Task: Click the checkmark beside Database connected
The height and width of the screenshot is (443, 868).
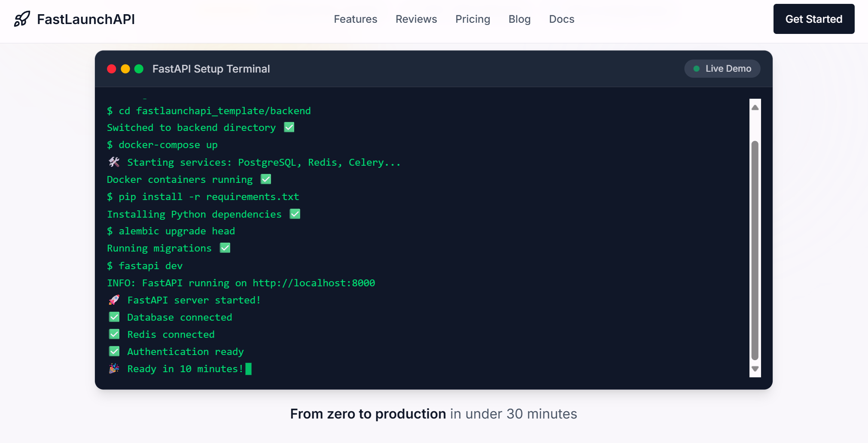Action: (x=114, y=317)
